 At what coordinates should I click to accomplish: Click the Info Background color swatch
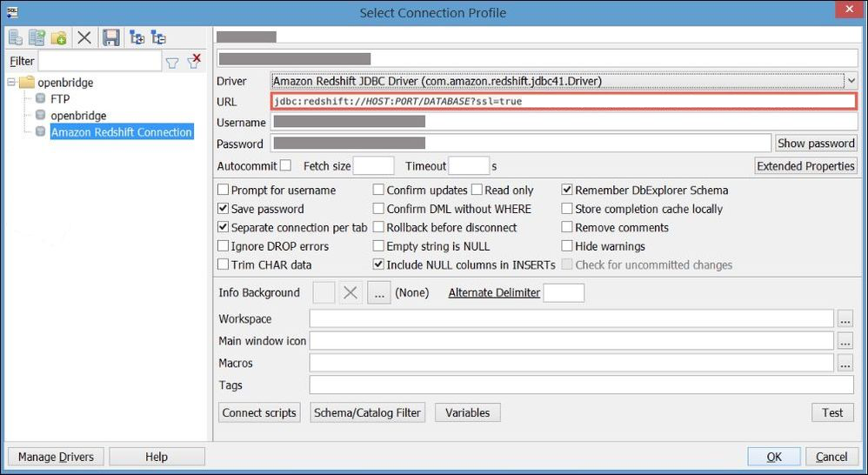pyautogui.click(x=324, y=293)
